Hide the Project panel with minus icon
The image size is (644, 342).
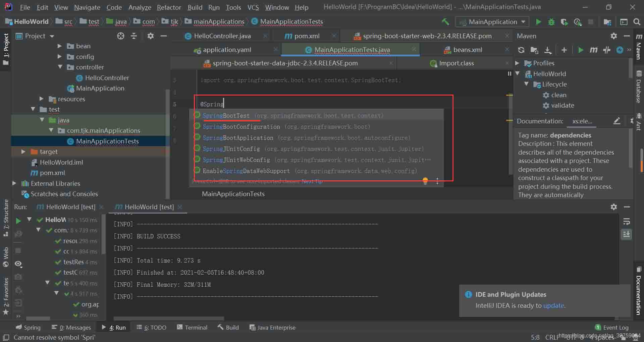[164, 36]
